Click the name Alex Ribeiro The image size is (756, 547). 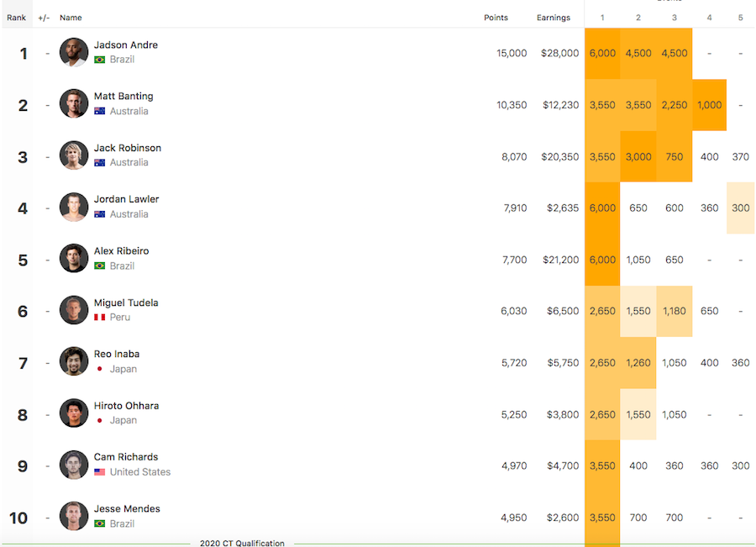click(122, 251)
